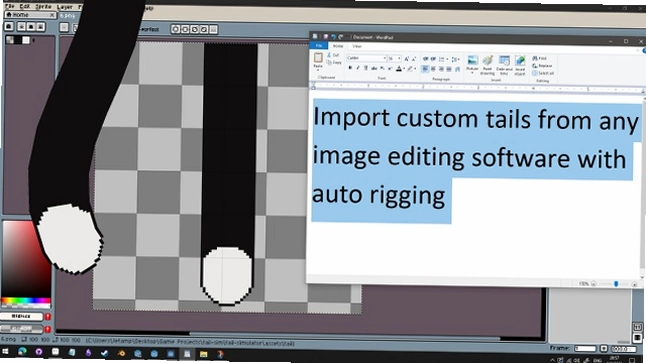The image size is (646, 363).
Task: Click the Find button in WordPad
Action: 539,58
